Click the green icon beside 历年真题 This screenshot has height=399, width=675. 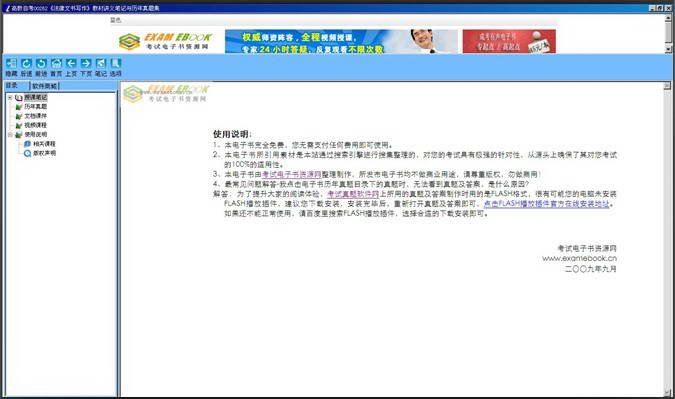[x=19, y=107]
